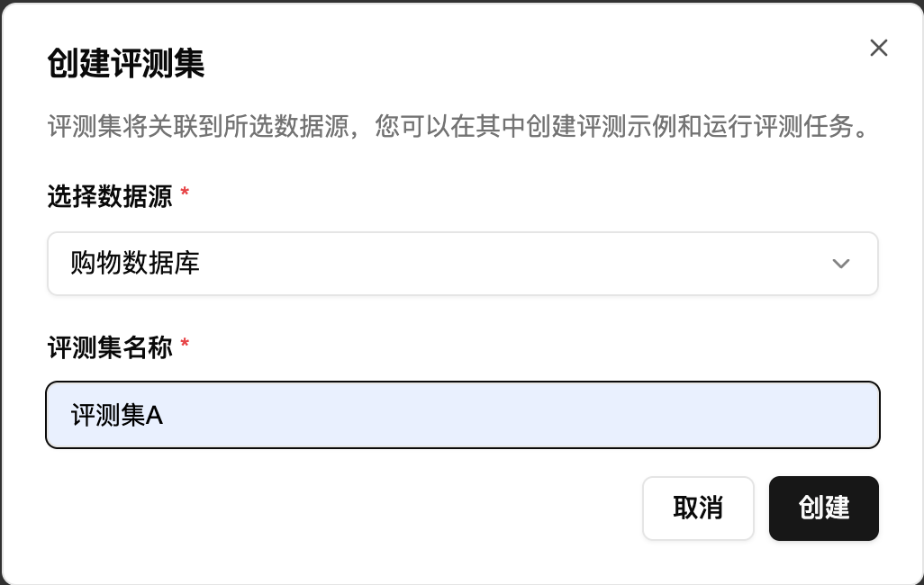
Task: Click the chevron arrow on the data source selector
Action: 840,263
